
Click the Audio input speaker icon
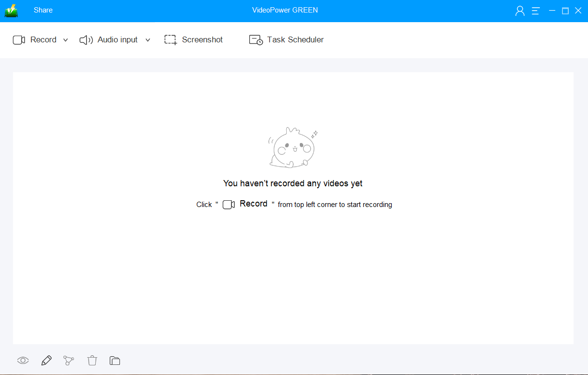pyautogui.click(x=86, y=40)
